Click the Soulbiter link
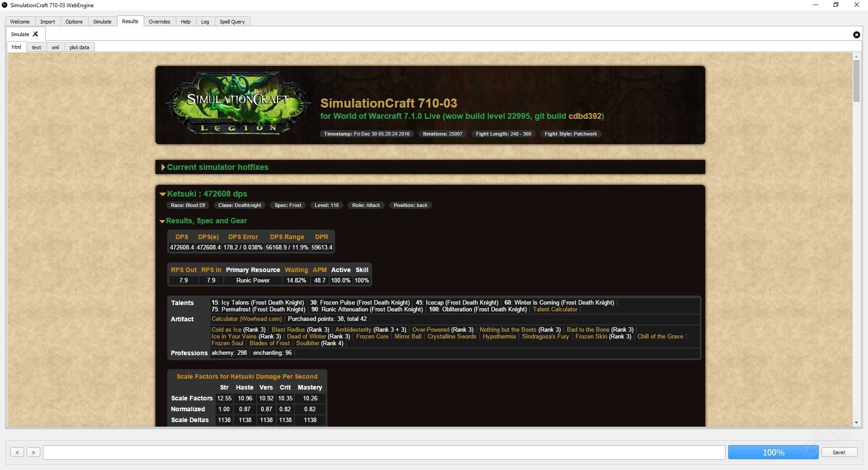 pyautogui.click(x=307, y=343)
